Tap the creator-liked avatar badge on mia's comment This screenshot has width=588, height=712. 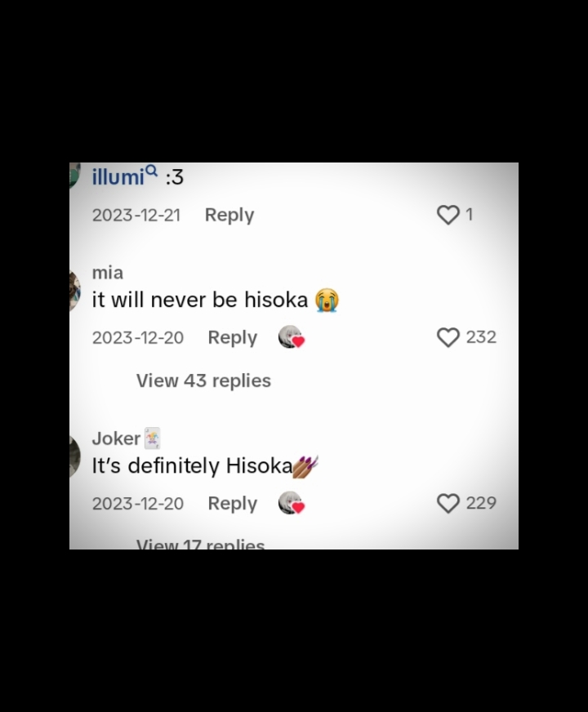pyautogui.click(x=291, y=337)
